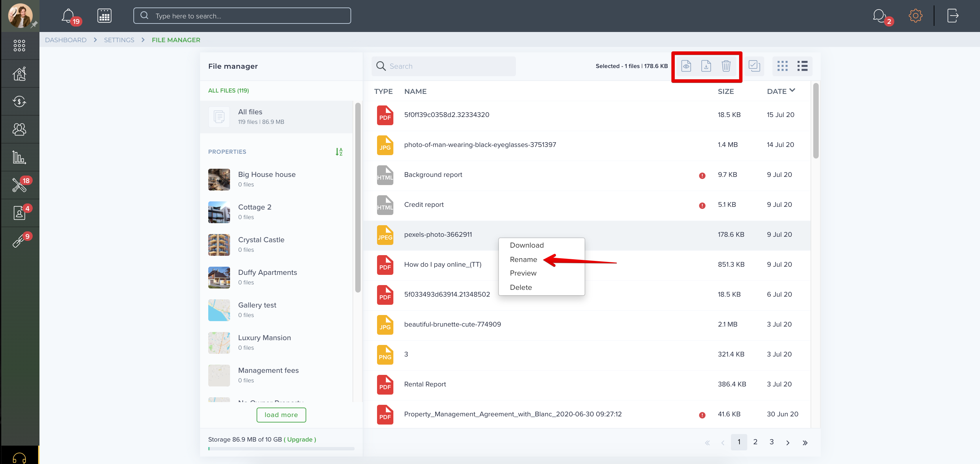Go to page 2
The image size is (980, 464).
pos(755,442)
